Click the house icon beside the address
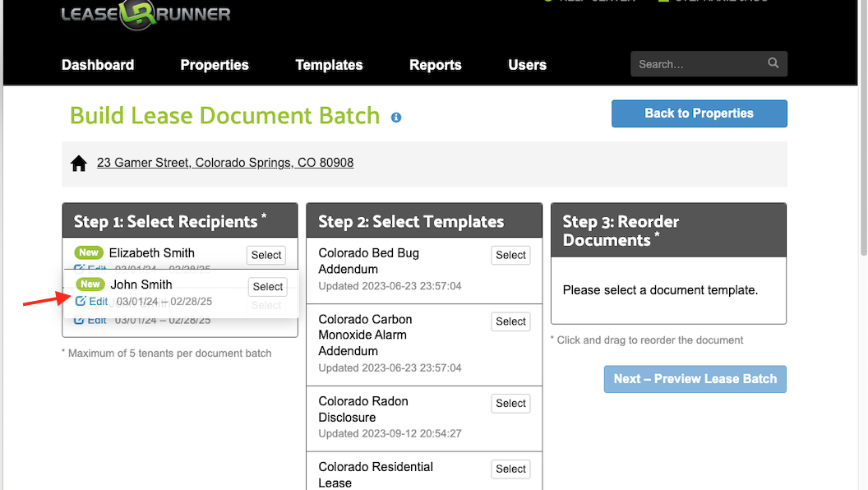The image size is (868, 490). [79, 164]
